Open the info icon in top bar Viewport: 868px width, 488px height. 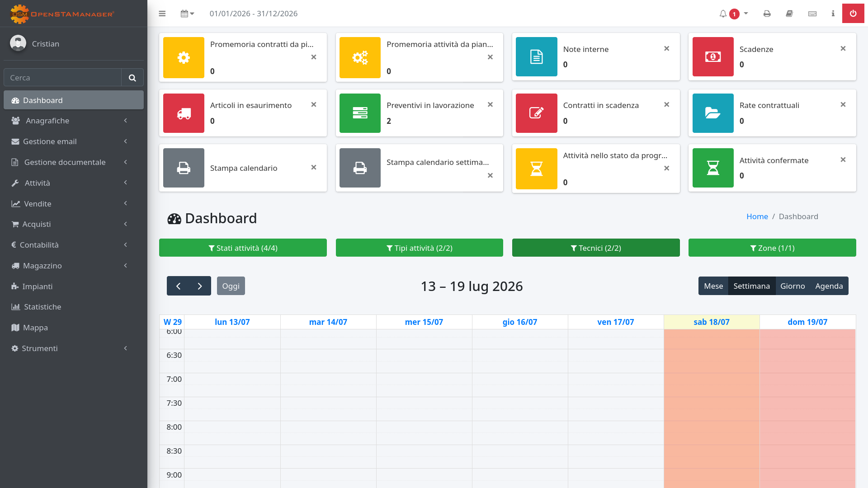833,14
